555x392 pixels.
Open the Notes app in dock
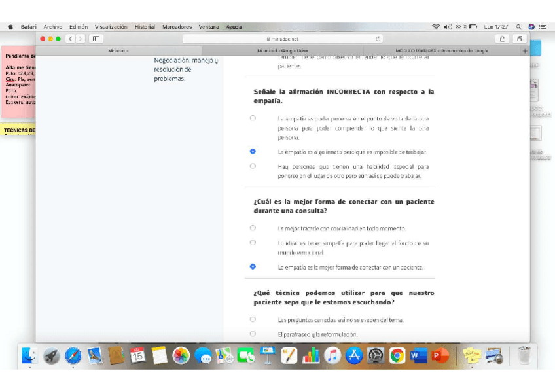[159, 355]
